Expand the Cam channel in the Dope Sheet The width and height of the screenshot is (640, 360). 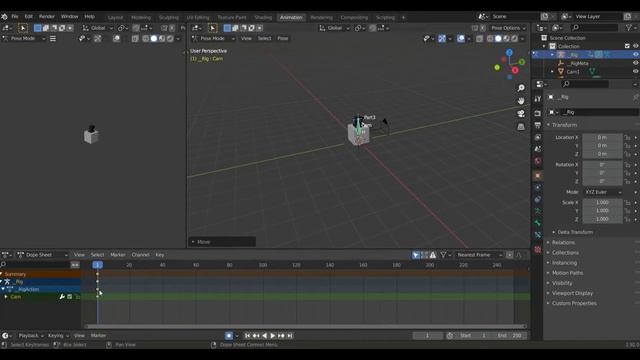6,297
